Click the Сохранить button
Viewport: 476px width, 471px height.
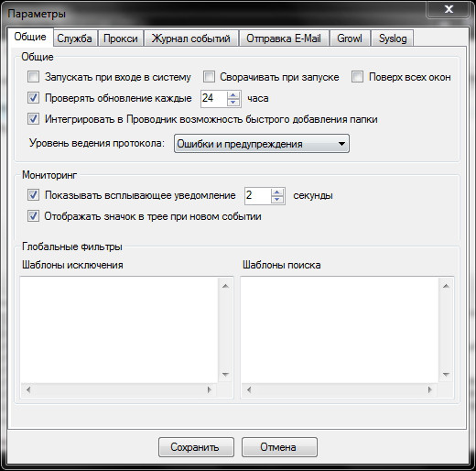[196, 447]
